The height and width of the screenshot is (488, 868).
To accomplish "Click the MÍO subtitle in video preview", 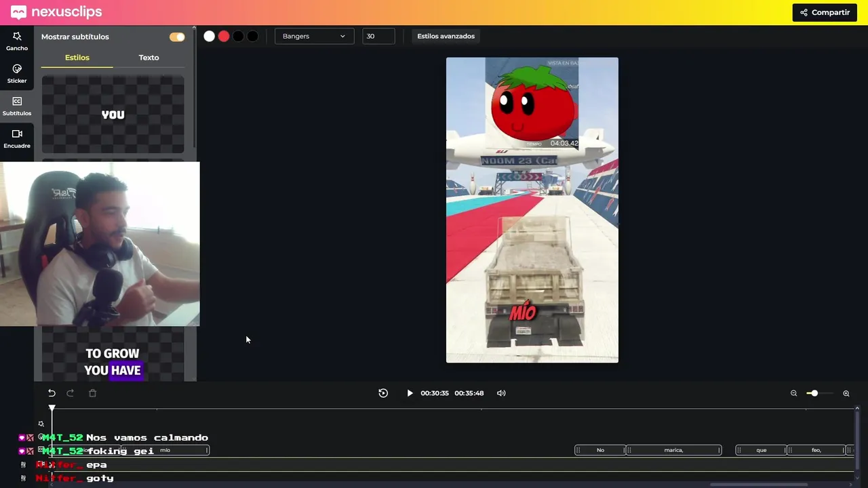I will tap(523, 312).
